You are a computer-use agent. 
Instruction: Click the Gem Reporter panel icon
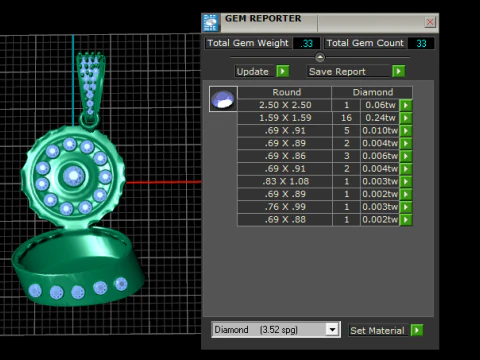tap(210, 23)
